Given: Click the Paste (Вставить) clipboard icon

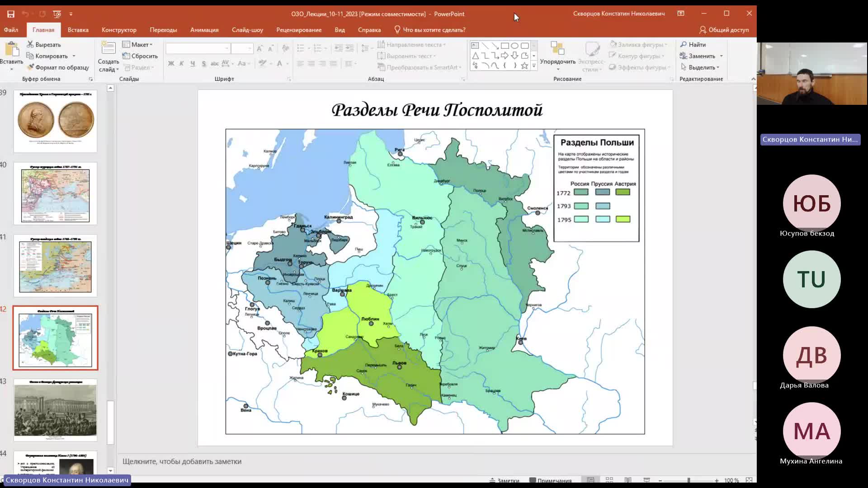Looking at the screenshot, I should (12, 49).
